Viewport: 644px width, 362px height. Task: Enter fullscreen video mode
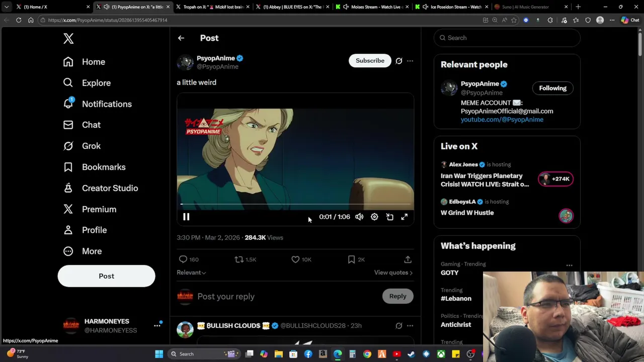coord(405,217)
